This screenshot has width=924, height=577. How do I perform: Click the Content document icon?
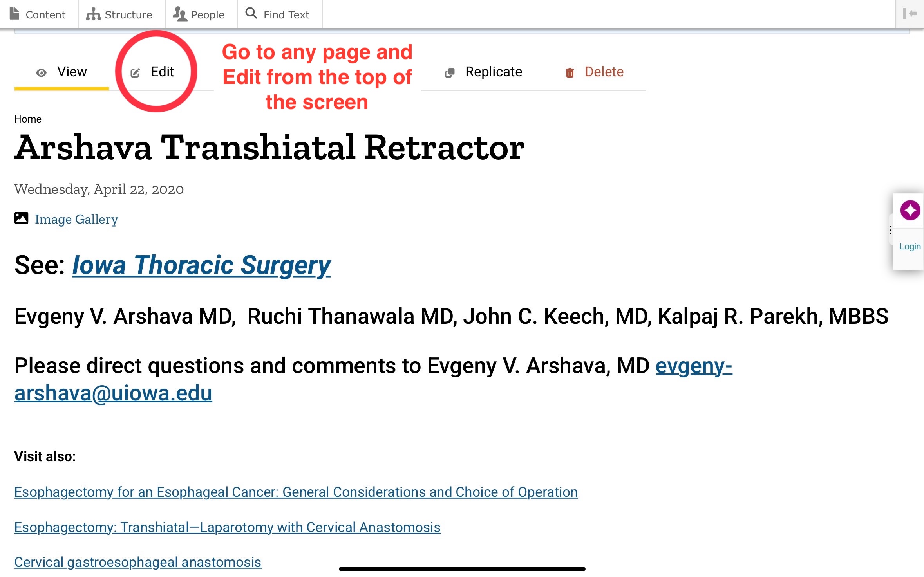(14, 14)
